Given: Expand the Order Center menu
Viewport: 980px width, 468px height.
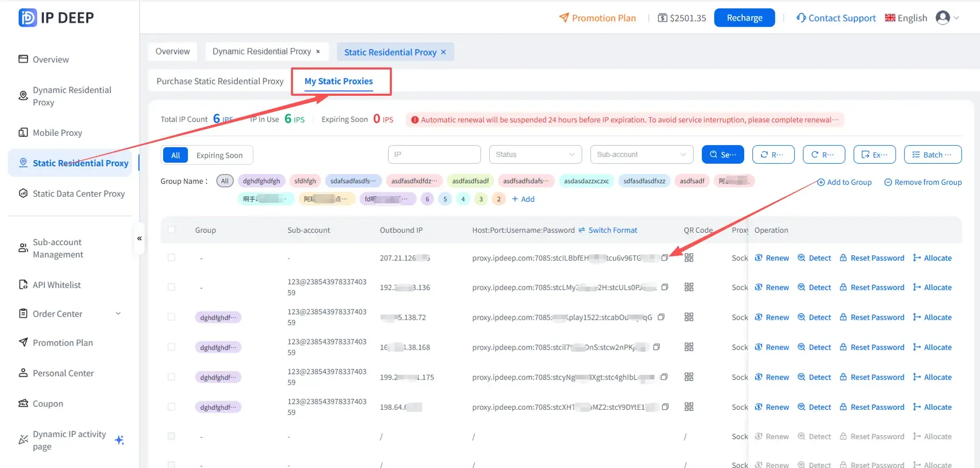Looking at the screenshot, I should pyautogui.click(x=70, y=314).
